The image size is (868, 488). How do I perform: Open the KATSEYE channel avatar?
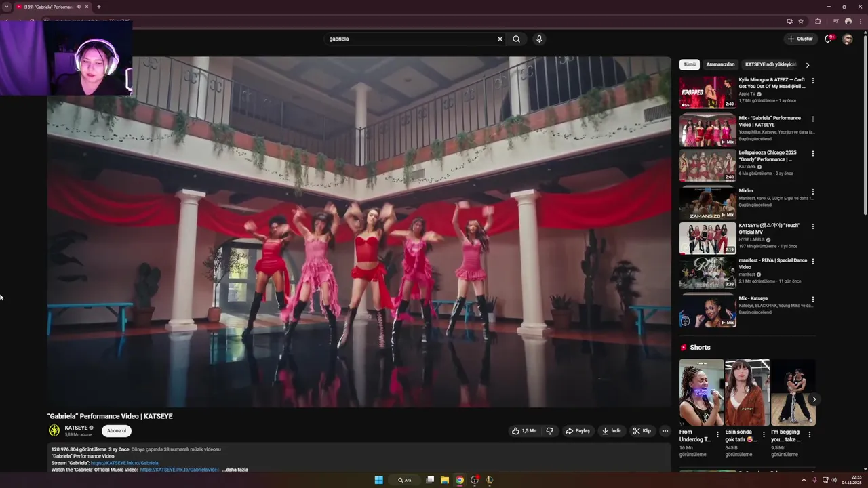[54, 430]
